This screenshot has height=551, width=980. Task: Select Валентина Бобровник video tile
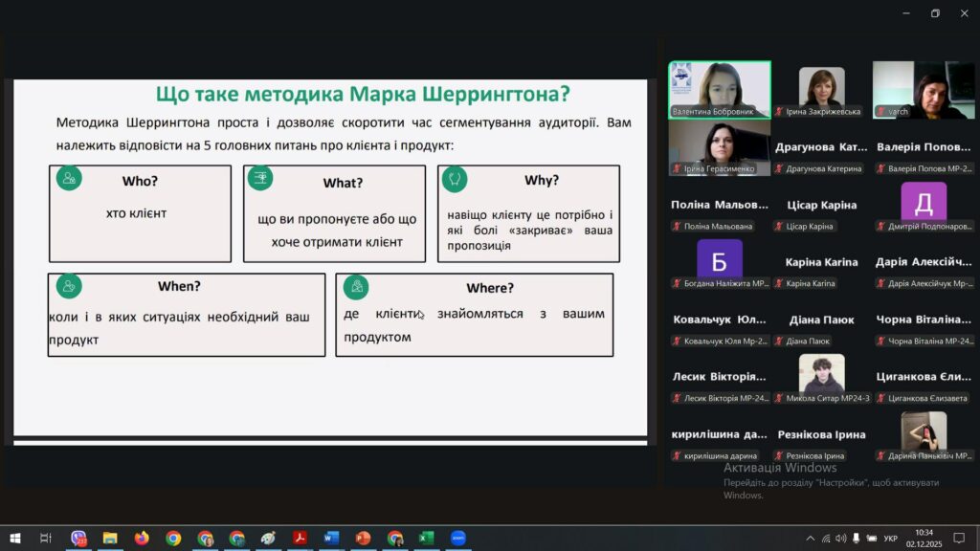[719, 88]
